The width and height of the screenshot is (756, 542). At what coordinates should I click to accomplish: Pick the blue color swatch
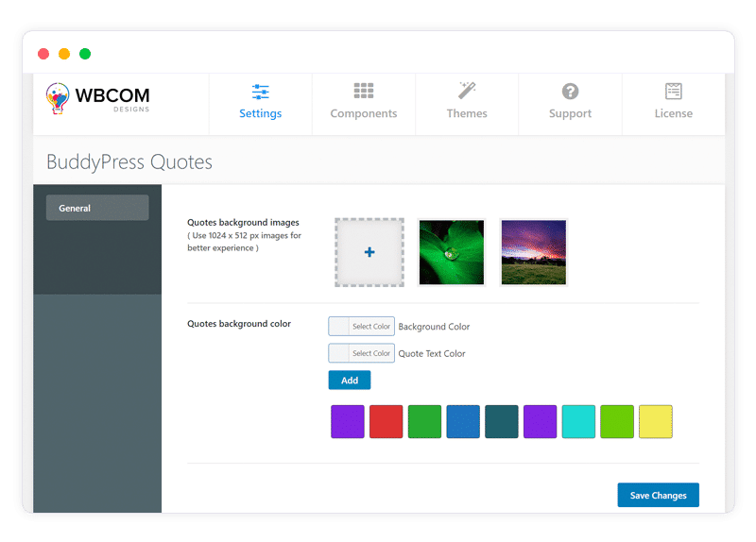coord(463,421)
